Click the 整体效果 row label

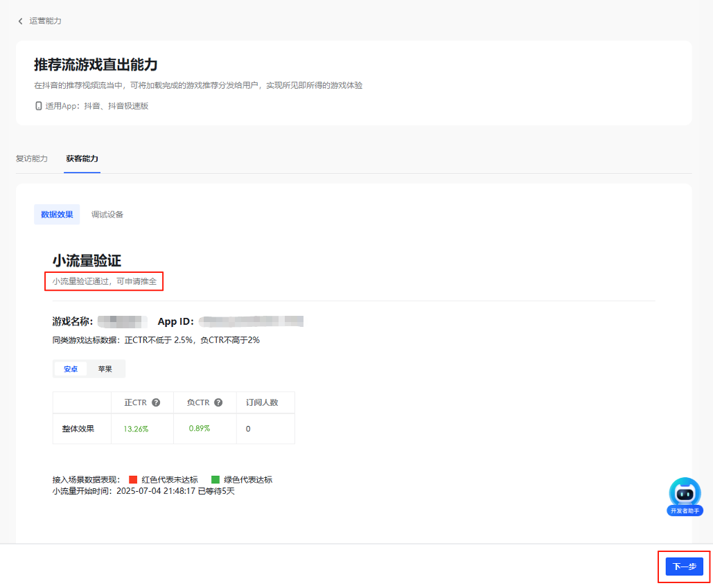tap(73, 429)
